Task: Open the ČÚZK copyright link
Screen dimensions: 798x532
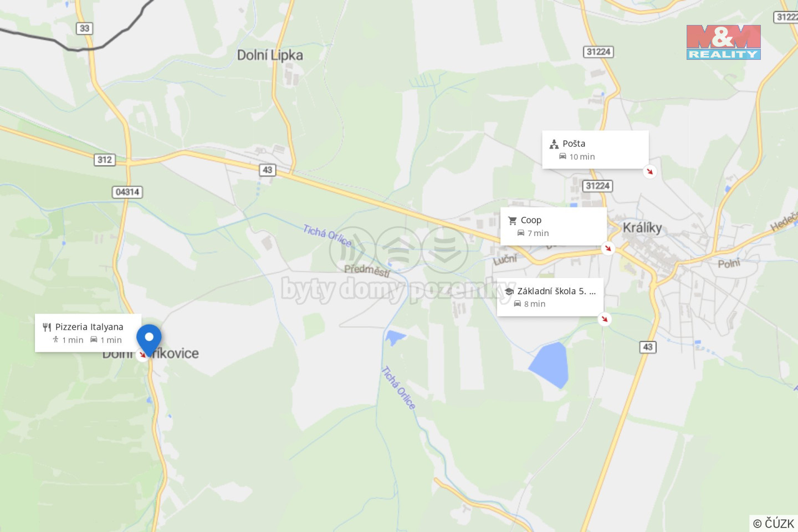Action: (774, 523)
